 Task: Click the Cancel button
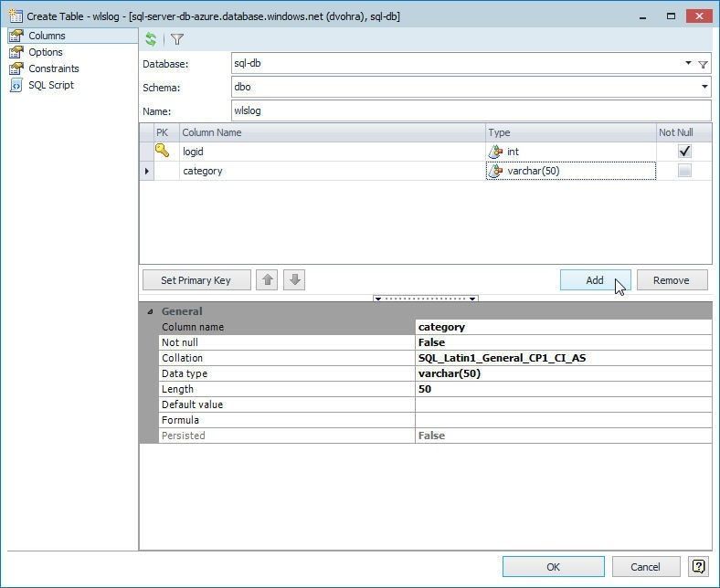646,566
